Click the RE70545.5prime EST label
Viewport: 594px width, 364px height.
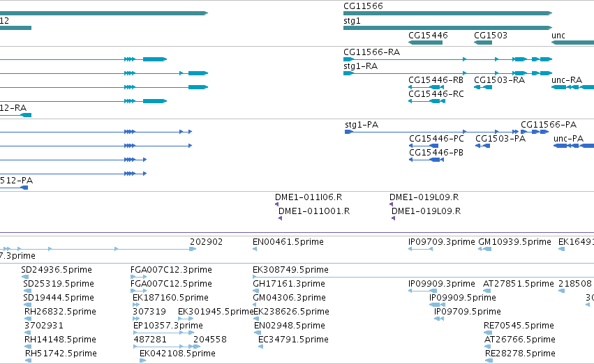click(x=519, y=326)
